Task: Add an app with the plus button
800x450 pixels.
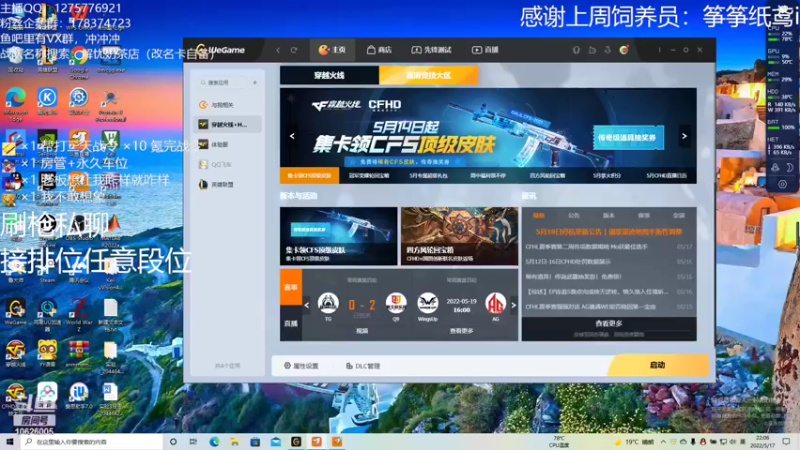Action: tap(255, 82)
